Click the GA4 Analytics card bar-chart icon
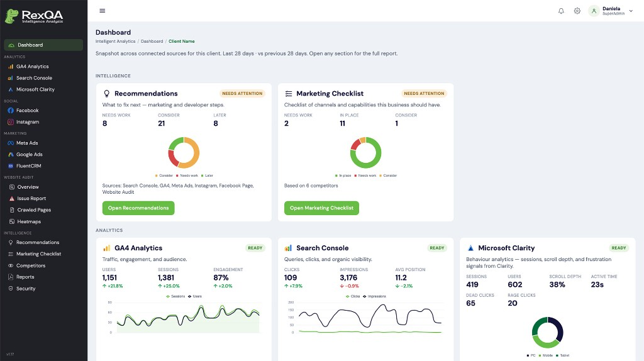 click(107, 248)
